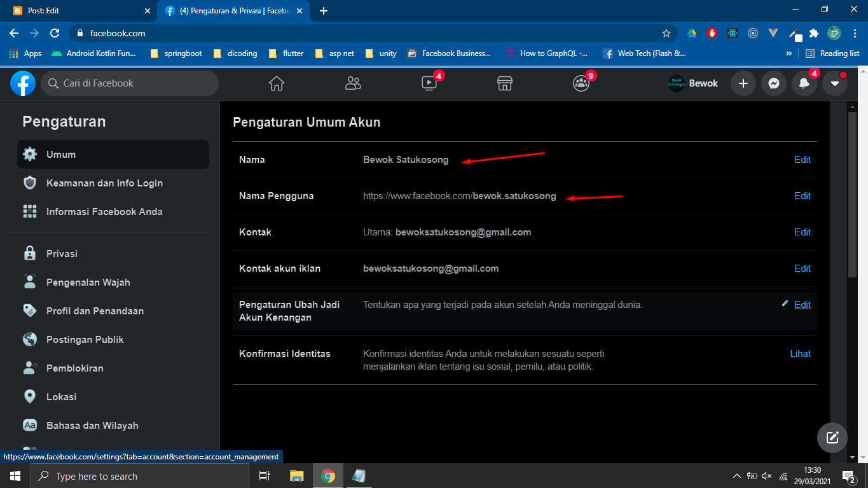
Task: Open Pemblokiran settings
Action: pyautogui.click(x=113, y=368)
